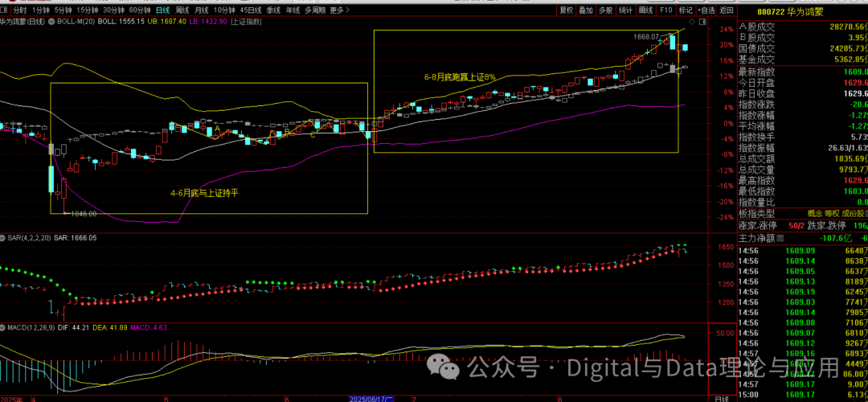The height and width of the screenshot is (402, 868).
Task: Select the 最新指数 row
Action: 803,72
